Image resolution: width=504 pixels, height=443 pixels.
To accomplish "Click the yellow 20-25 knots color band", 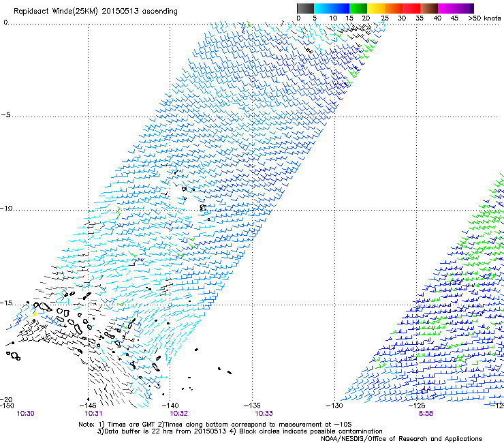I will [x=376, y=8].
